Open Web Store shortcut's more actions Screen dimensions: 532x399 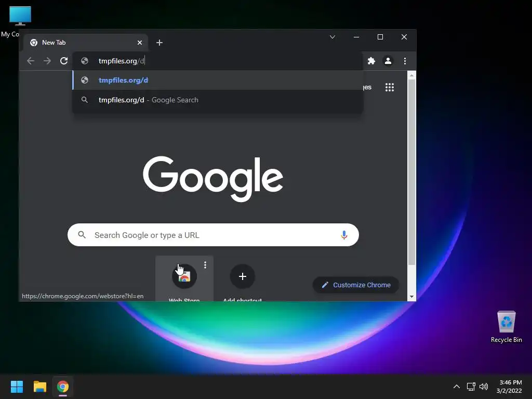tap(205, 265)
